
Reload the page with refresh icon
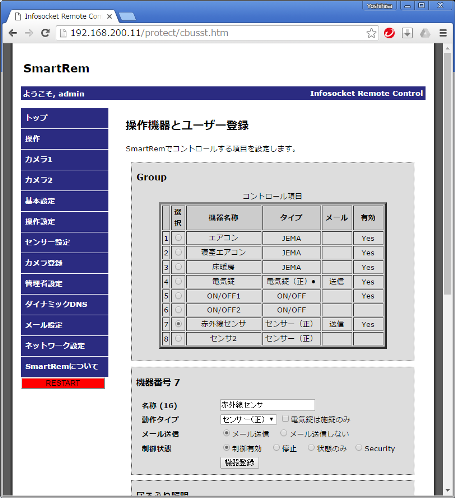(45, 33)
